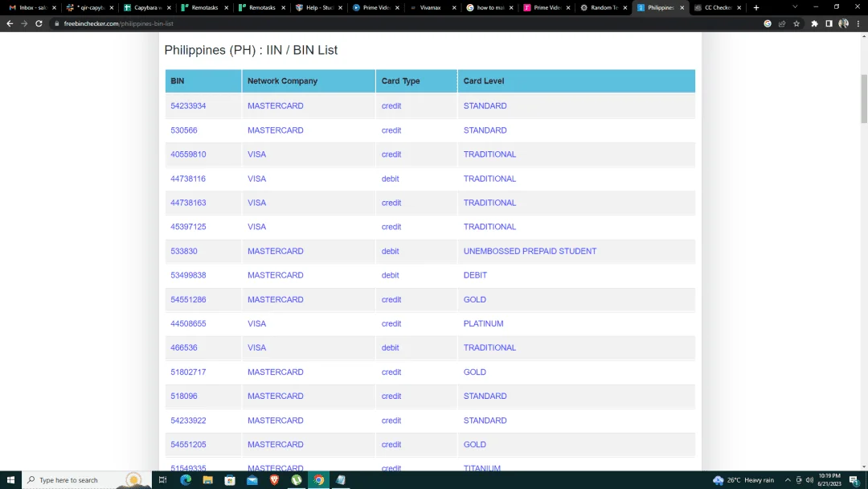The width and height of the screenshot is (868, 489).
Task: Switch to the CC Checker tab
Action: coord(717,8)
